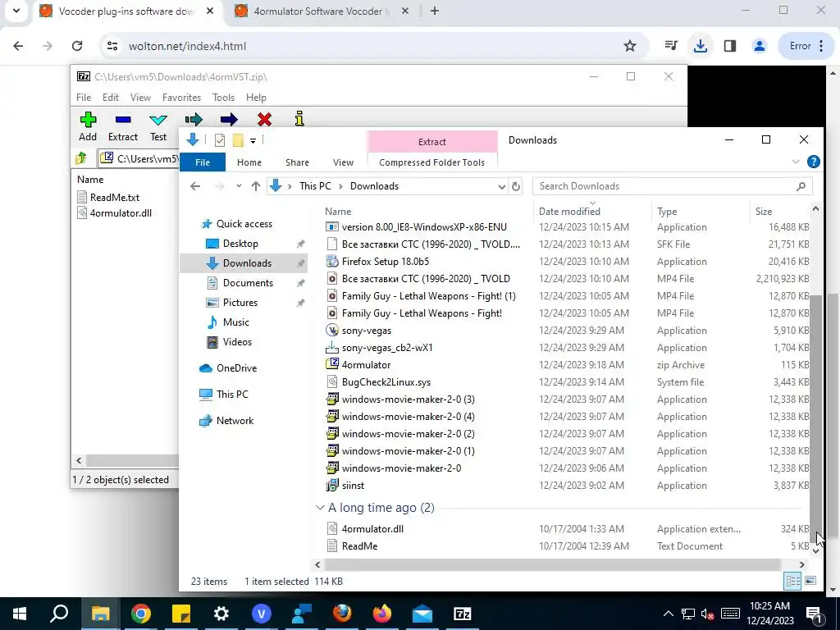Click the Copy arrow icon in 7-Zip toolbar
Screen dimensions: 840x630
point(194,119)
